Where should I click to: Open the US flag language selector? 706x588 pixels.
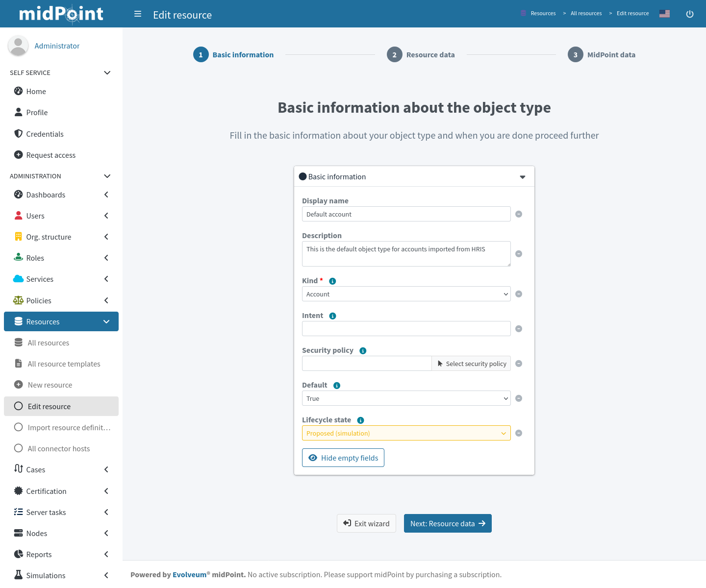pyautogui.click(x=664, y=14)
